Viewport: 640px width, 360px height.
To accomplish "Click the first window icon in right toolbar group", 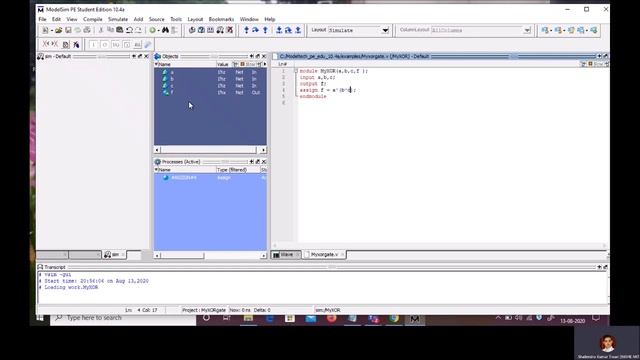I will tap(545, 30).
